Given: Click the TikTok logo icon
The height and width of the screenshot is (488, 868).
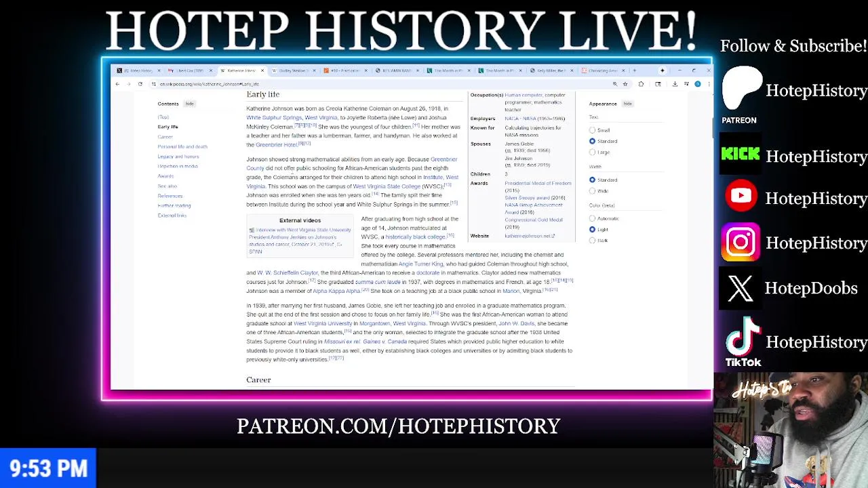Looking at the screenshot, I should point(743,342).
